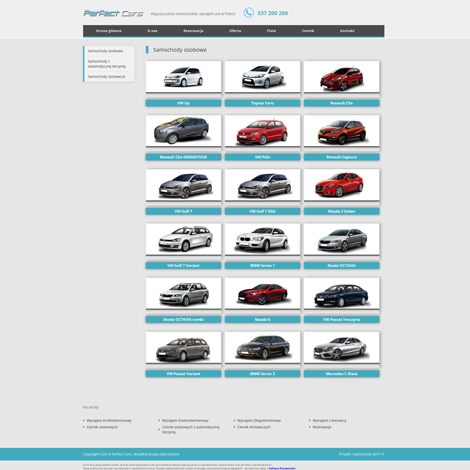Click the orange Renault Capture photo
This screenshot has width=470, height=470.
[342, 131]
